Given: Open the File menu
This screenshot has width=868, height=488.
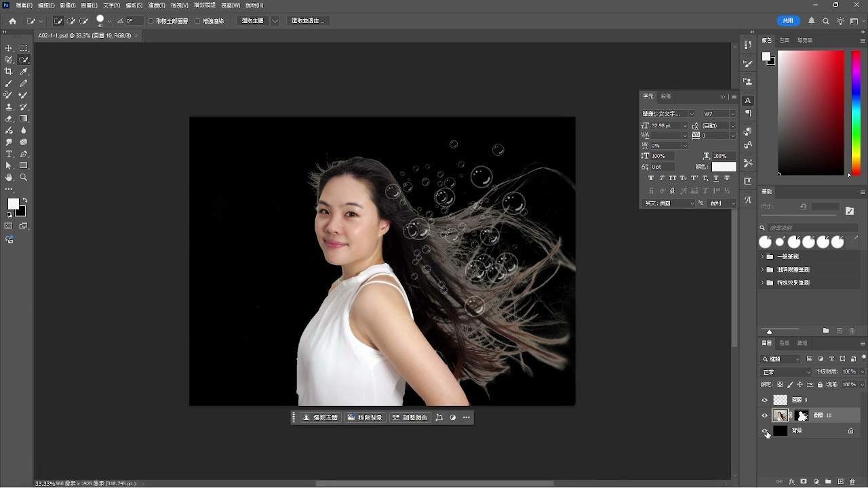Looking at the screenshot, I should [24, 5].
